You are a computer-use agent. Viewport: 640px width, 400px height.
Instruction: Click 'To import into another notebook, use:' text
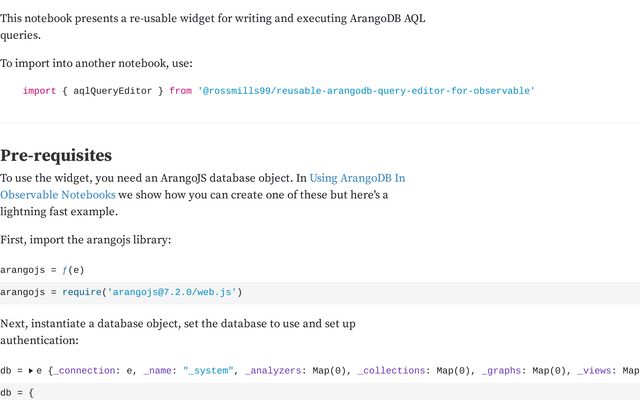(96, 64)
